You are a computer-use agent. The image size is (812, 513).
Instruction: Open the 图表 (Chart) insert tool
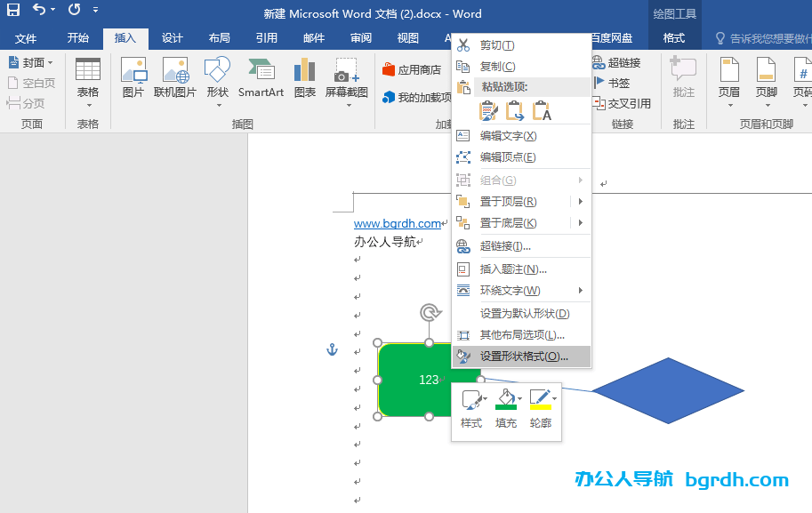[x=305, y=78]
